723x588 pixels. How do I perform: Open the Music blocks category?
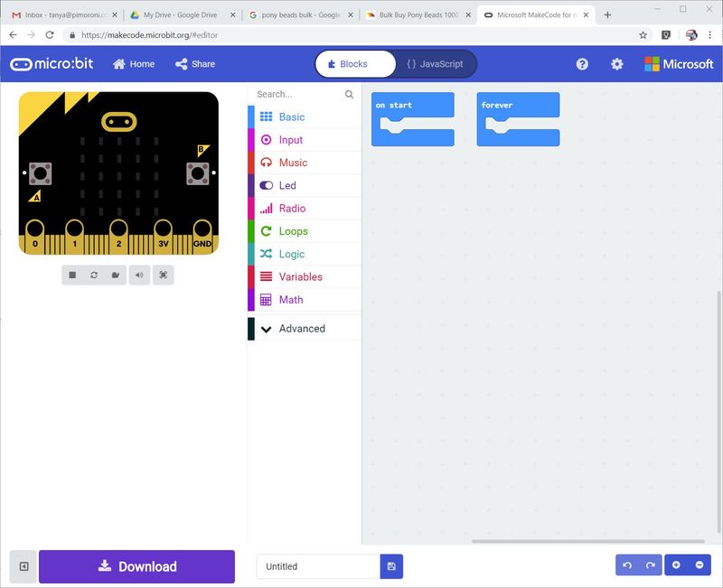305,163
